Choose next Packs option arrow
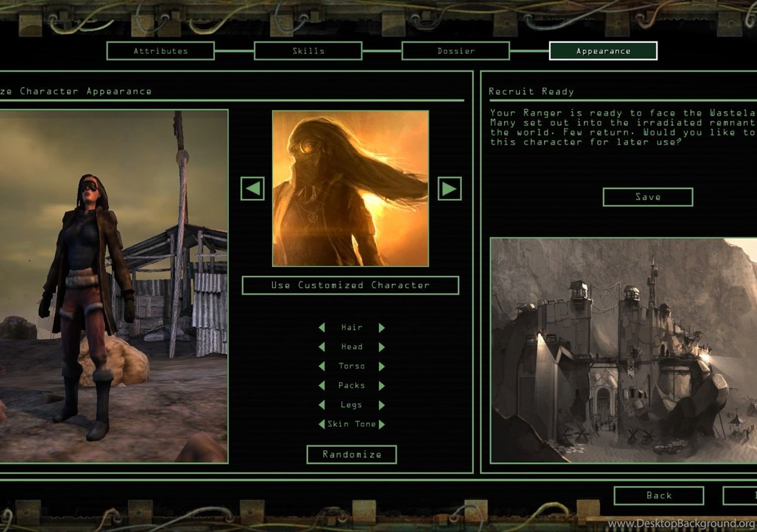This screenshot has height=532, width=757. [x=381, y=386]
